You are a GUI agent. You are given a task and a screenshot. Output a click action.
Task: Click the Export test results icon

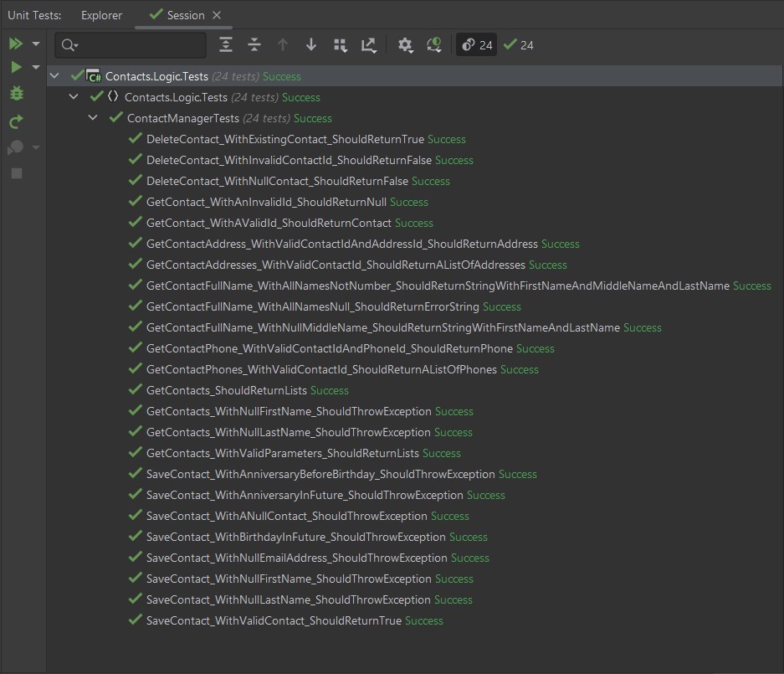click(368, 45)
